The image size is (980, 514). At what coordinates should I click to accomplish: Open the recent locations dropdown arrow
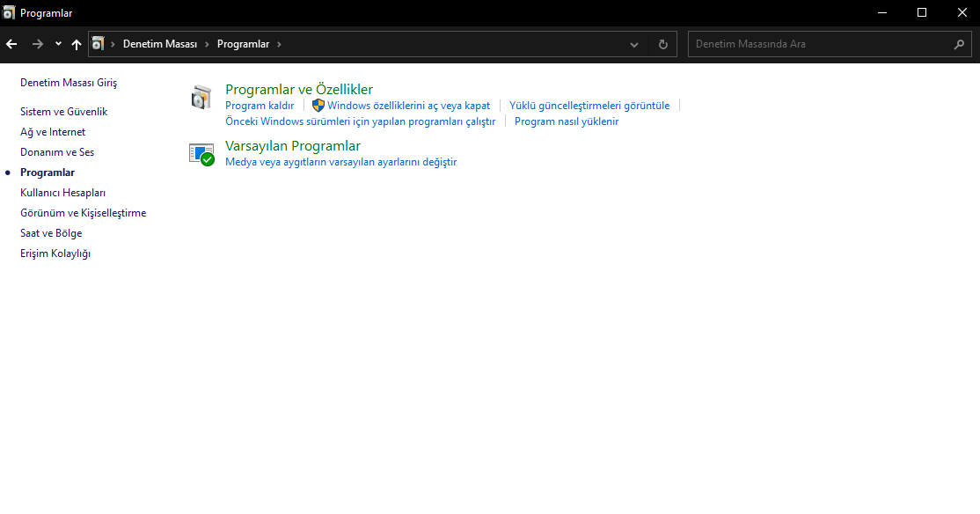coord(58,44)
